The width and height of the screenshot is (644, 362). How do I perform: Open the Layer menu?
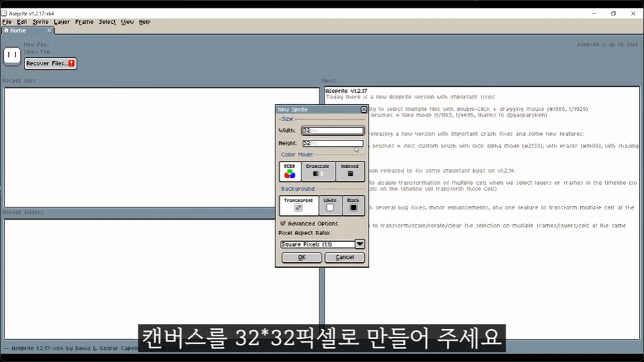(x=62, y=22)
